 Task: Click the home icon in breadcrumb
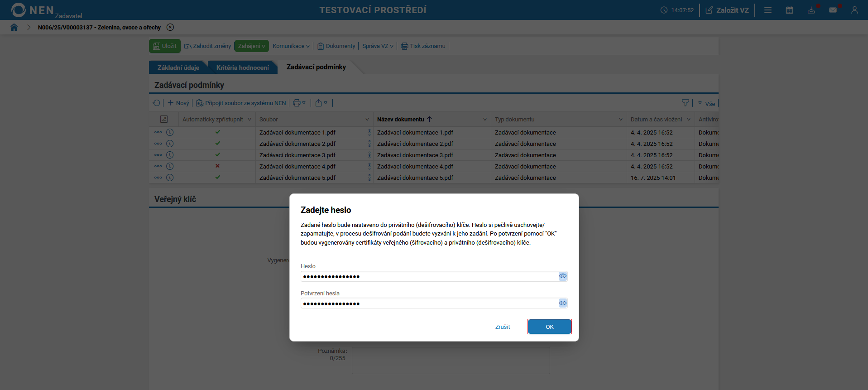14,27
